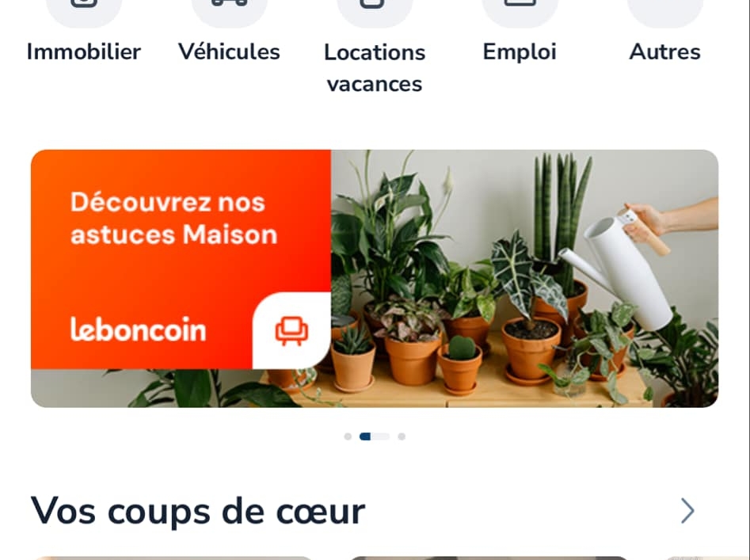Select the Immobilier text label
This screenshot has height=560, width=750.
84,51
